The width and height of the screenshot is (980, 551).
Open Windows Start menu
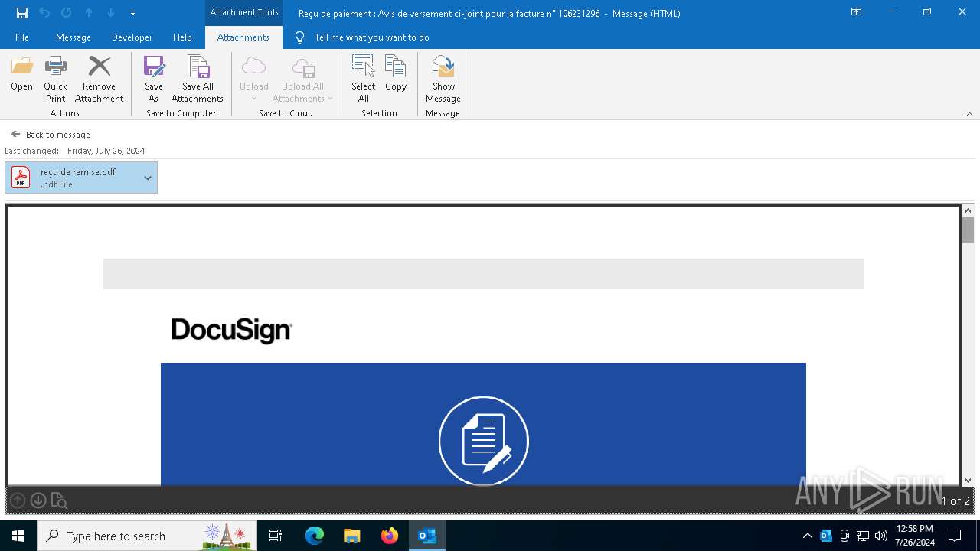(18, 536)
